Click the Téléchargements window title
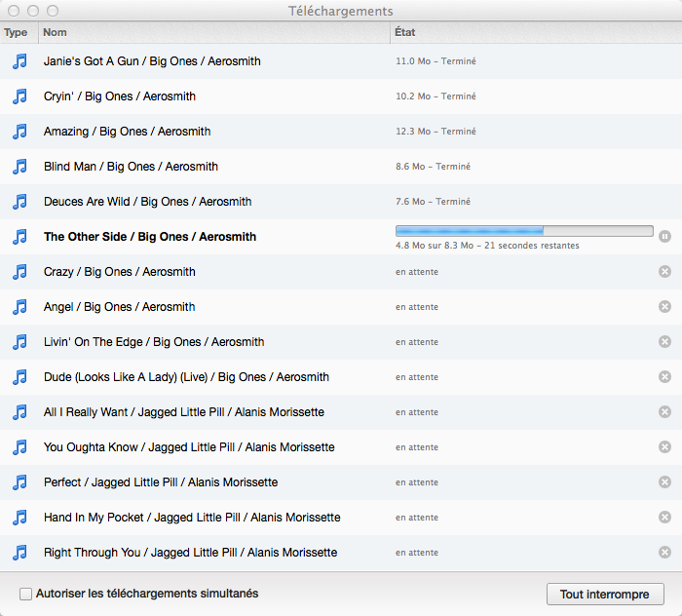This screenshot has height=616, width=682. (x=341, y=11)
